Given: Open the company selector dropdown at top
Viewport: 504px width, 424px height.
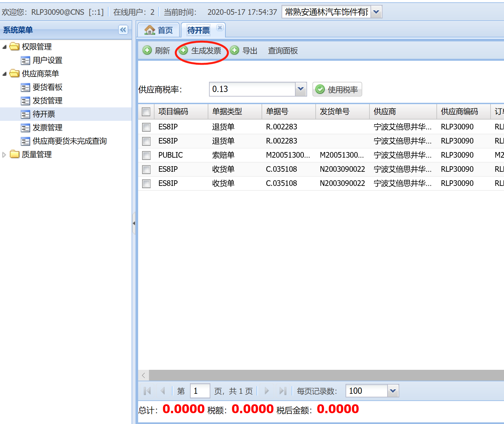Looking at the screenshot, I should (376, 12).
